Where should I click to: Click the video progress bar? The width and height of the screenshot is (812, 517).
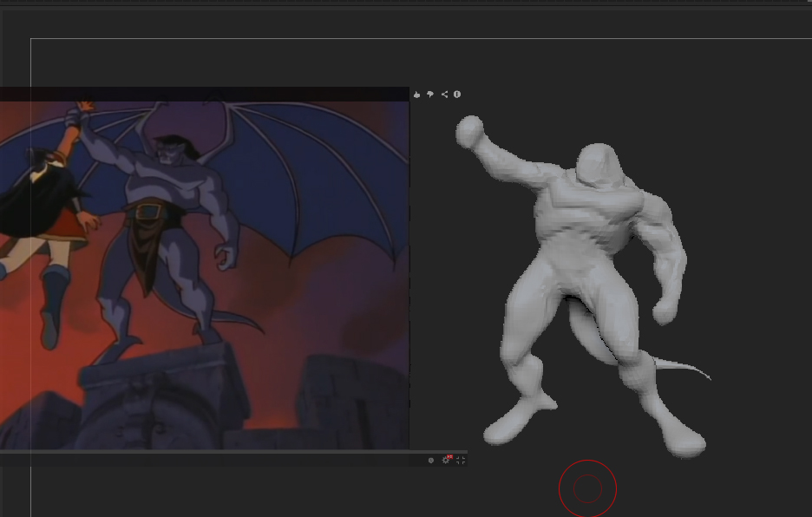(233, 452)
